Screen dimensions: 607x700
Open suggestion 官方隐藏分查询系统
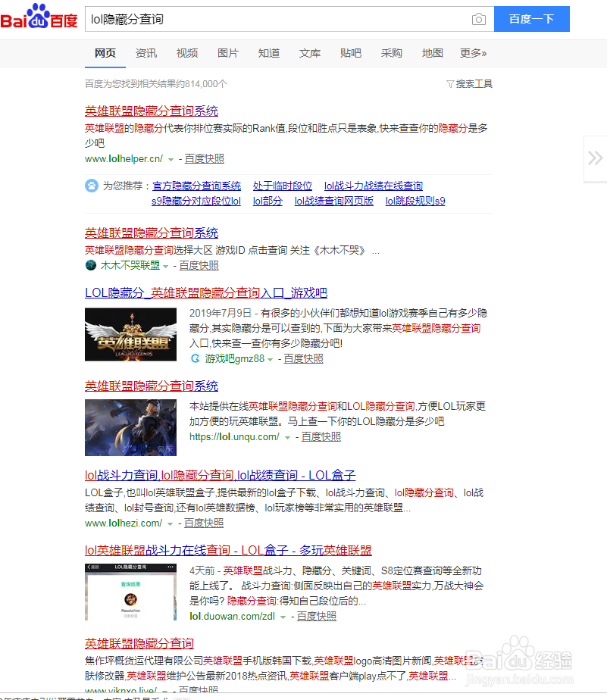pos(196,186)
